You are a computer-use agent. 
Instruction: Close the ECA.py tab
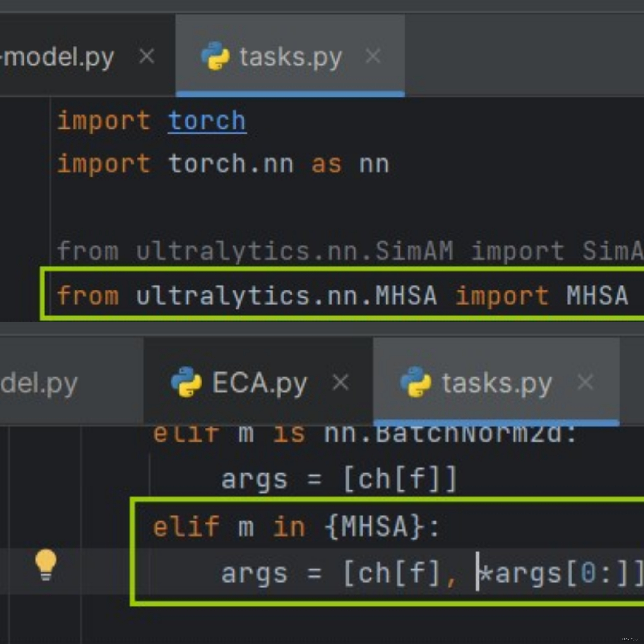pos(340,382)
